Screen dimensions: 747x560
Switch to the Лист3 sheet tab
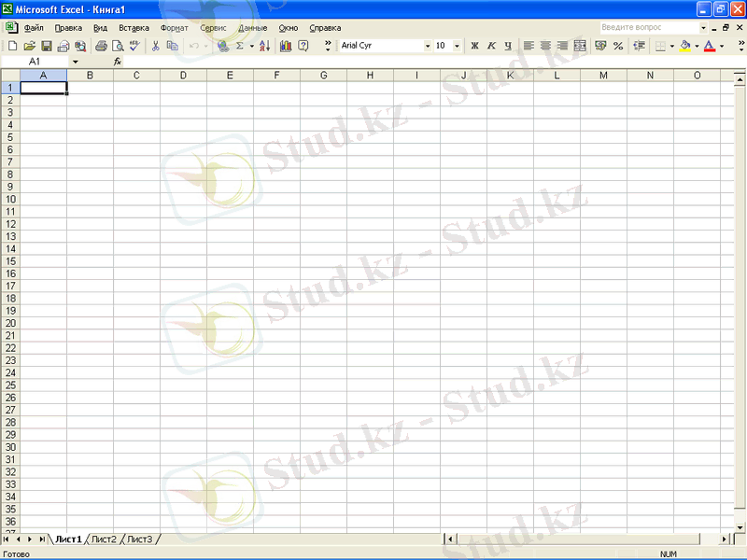(x=139, y=539)
